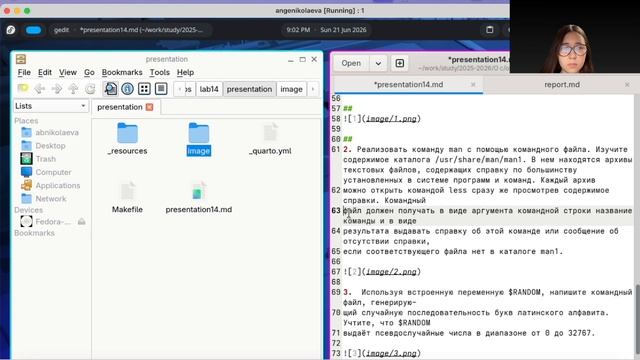Switch to the *presentation14.md tab in gedit
640x360 pixels.
point(408,84)
